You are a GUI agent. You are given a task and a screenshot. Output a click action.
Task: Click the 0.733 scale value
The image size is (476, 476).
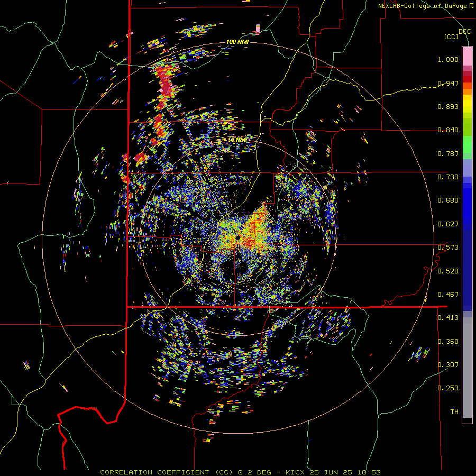pyautogui.click(x=448, y=177)
